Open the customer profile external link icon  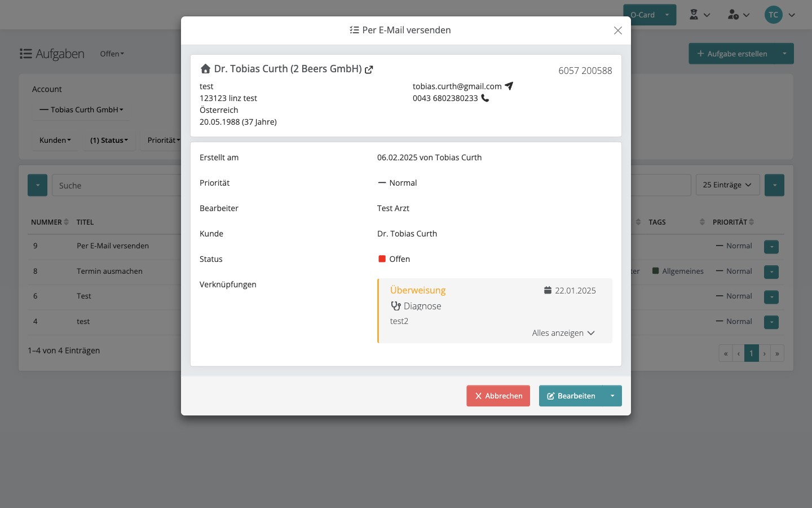(x=369, y=69)
